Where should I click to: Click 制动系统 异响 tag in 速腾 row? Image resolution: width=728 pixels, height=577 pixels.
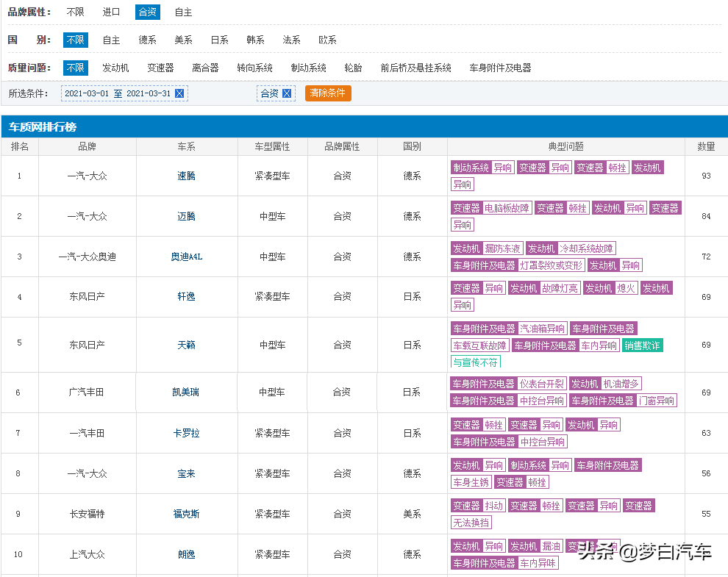[x=482, y=168]
